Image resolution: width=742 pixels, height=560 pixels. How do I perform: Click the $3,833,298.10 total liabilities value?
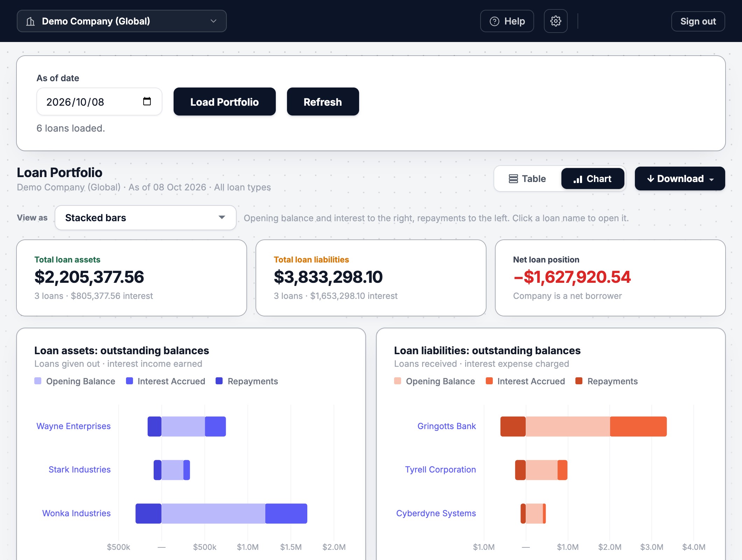point(328,277)
